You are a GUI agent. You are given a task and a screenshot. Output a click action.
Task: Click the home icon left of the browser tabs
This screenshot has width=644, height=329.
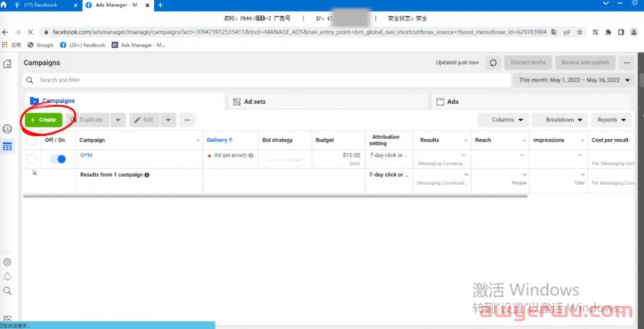tap(4, 5)
